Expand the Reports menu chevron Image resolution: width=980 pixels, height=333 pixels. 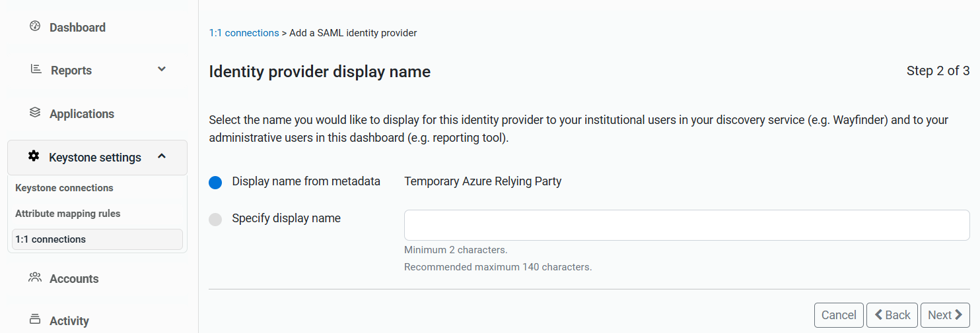coord(162,69)
